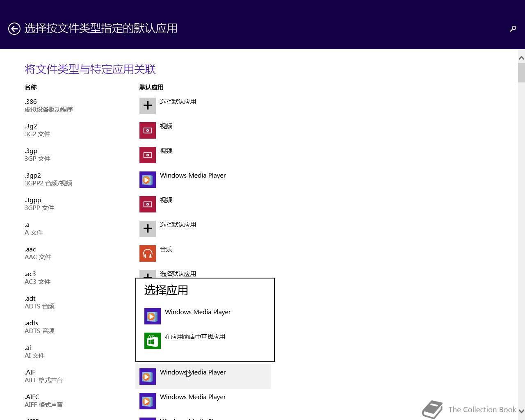Click .adt file type name

click(30, 299)
